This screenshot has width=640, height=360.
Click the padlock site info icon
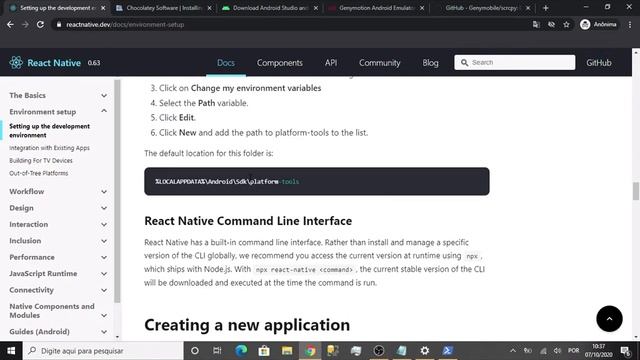click(x=59, y=24)
